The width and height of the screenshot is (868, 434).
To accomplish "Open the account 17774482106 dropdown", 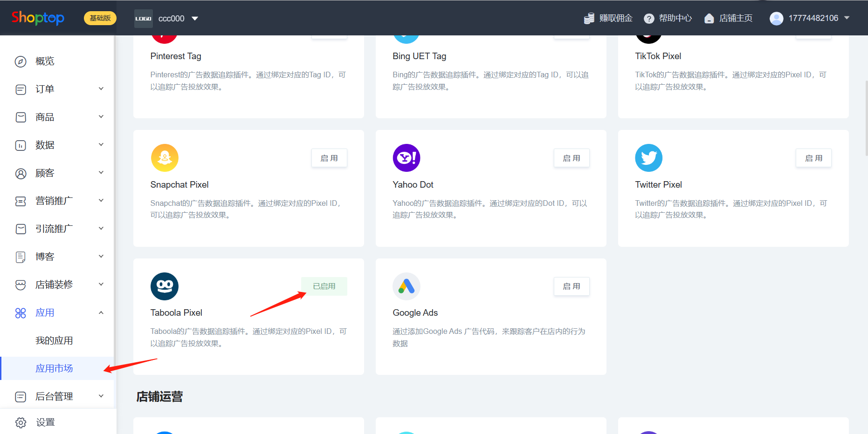I will click(847, 18).
